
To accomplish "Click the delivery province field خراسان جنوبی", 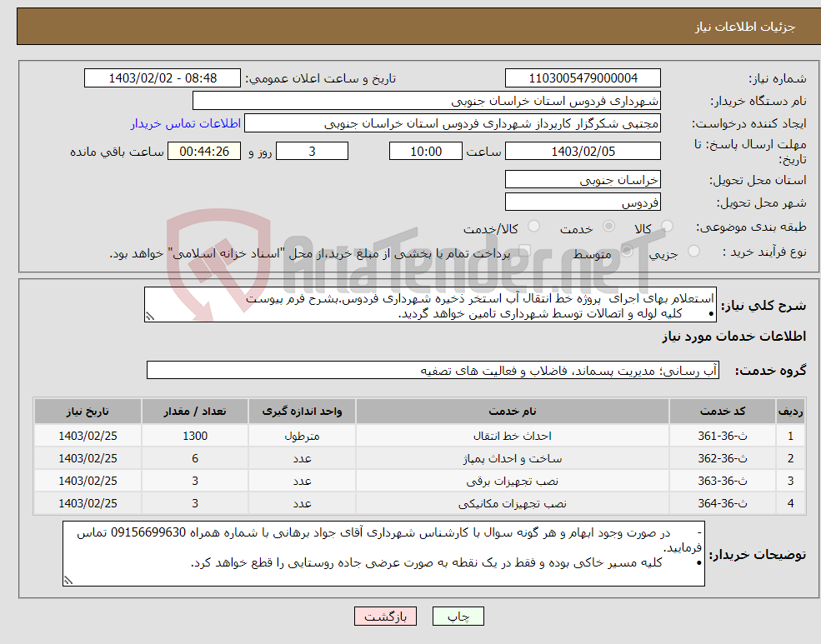I will (x=583, y=179).
